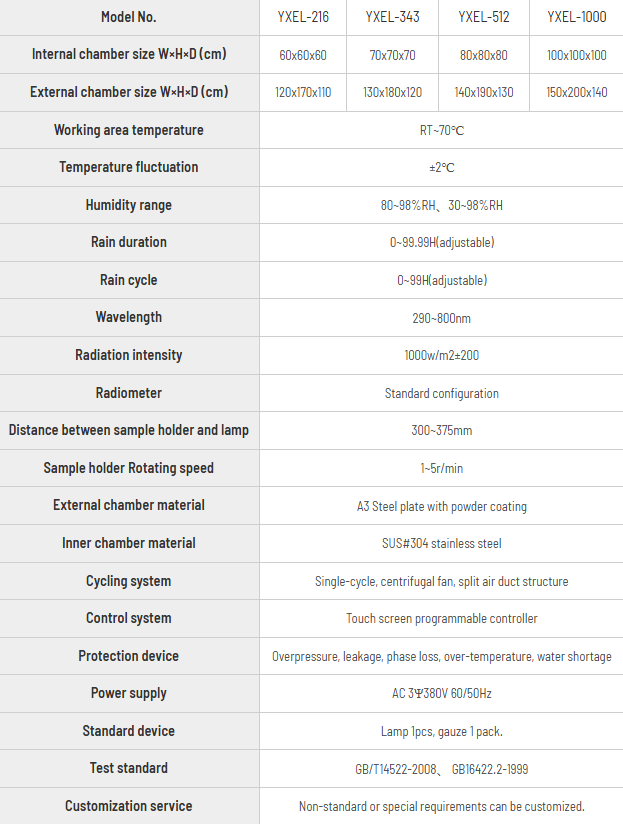This screenshot has width=623, height=824.
Task: Click the 300~375mm distance value
Action: pos(442,430)
